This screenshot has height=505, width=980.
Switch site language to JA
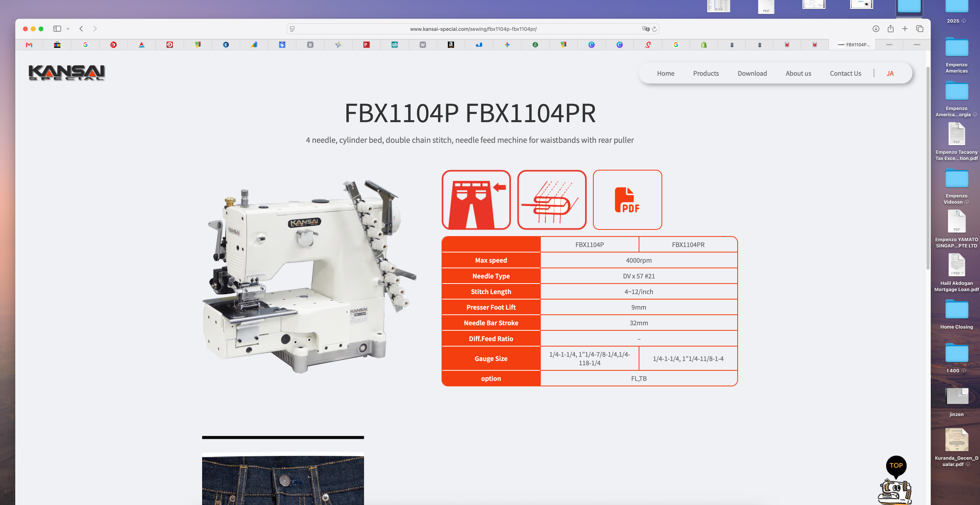(890, 73)
